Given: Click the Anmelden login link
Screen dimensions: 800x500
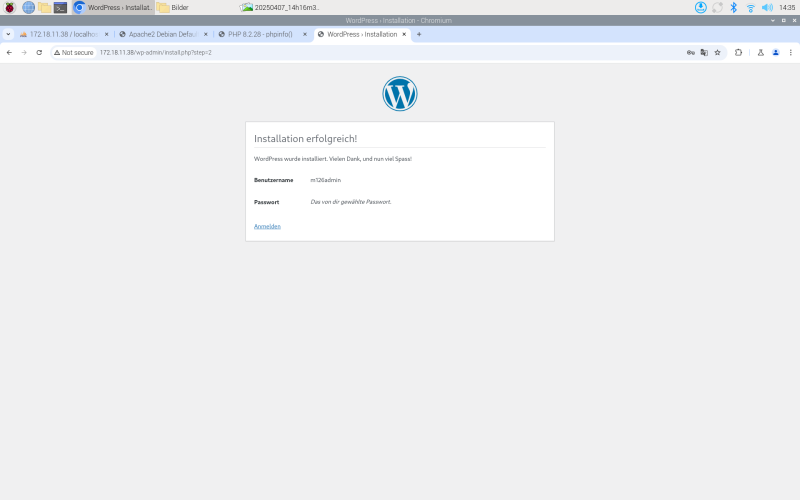Looking at the screenshot, I should coord(267,227).
